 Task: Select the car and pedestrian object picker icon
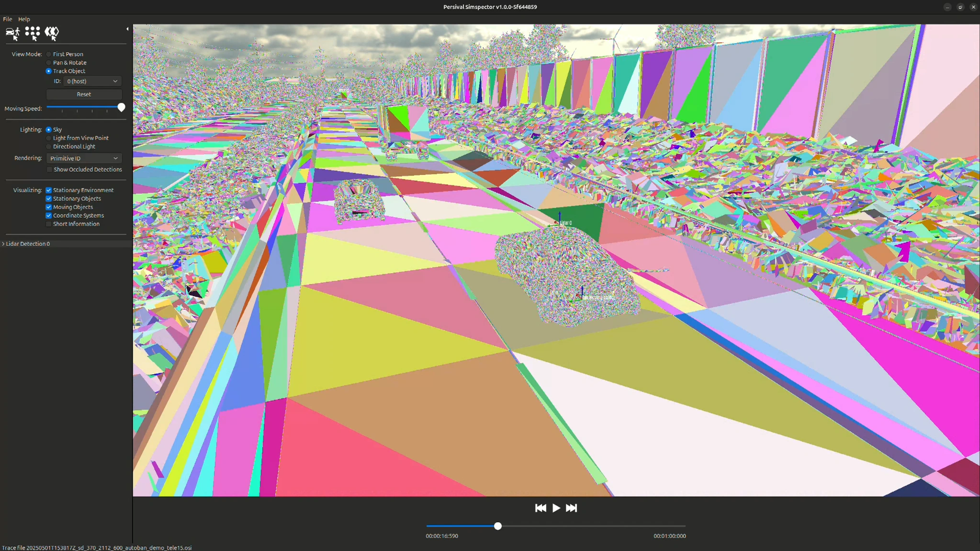(13, 33)
